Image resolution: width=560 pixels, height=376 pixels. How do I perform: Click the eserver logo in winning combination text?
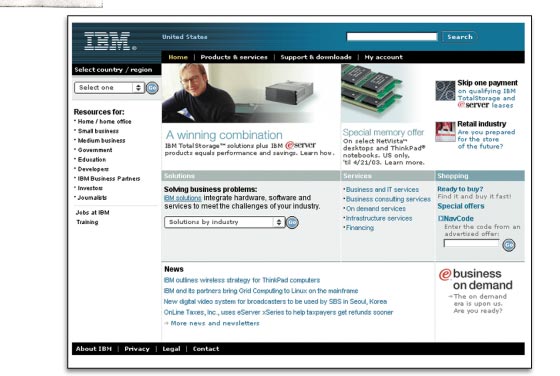(300, 145)
